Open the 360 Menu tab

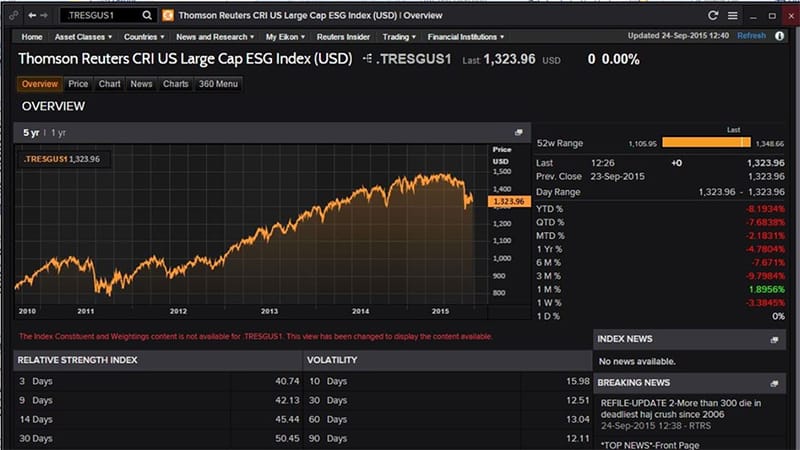pos(218,84)
